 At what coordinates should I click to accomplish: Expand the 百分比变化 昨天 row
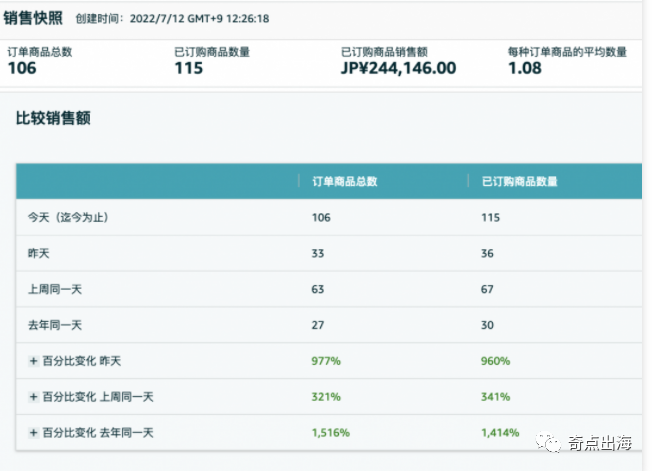tap(33, 361)
